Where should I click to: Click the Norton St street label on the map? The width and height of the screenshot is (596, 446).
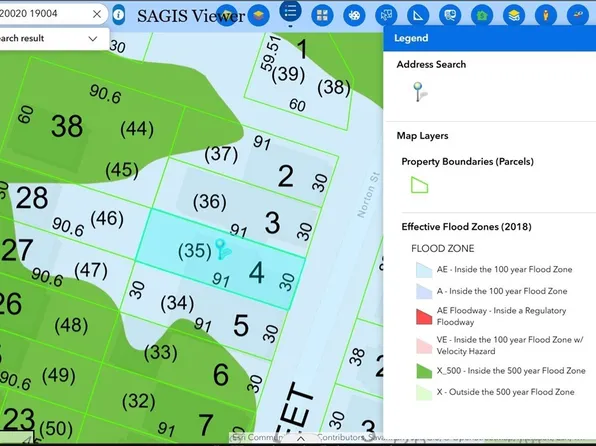click(x=369, y=195)
